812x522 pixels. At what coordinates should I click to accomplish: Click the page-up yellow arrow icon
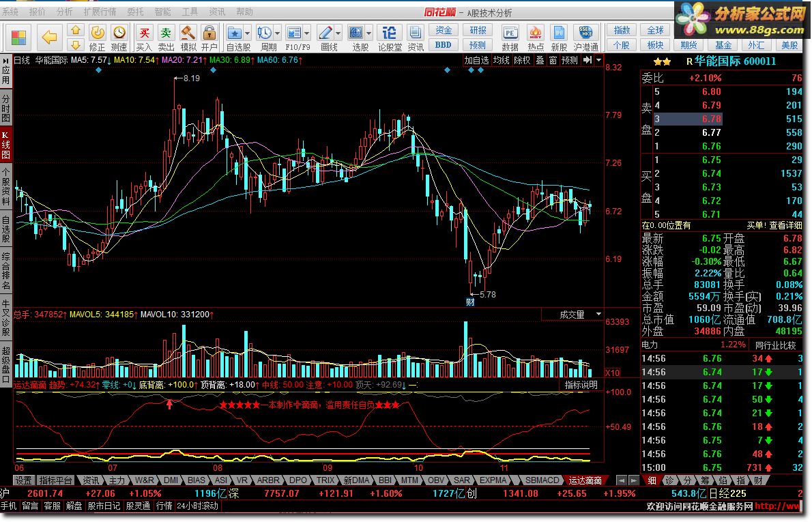pyautogui.click(x=76, y=30)
